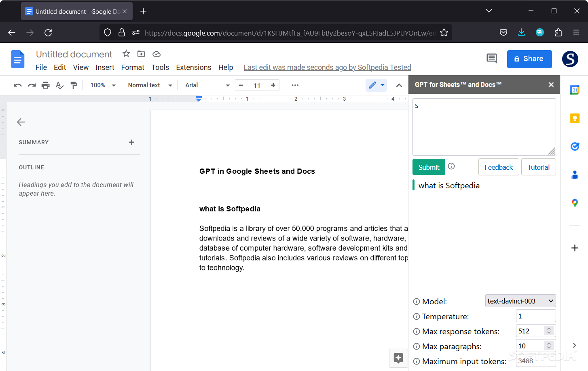Click info icon beside Temperature label
This screenshot has height=371, width=588.
(417, 316)
